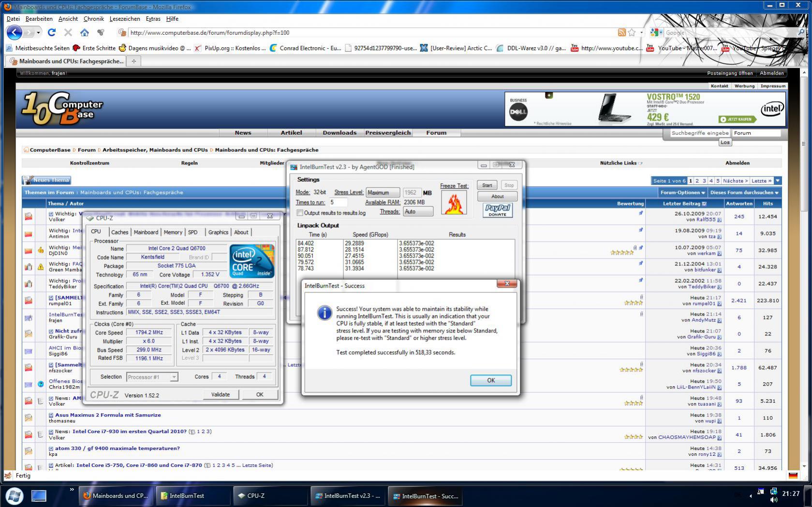Open the Extras menu
The image size is (812, 507).
tap(153, 19)
